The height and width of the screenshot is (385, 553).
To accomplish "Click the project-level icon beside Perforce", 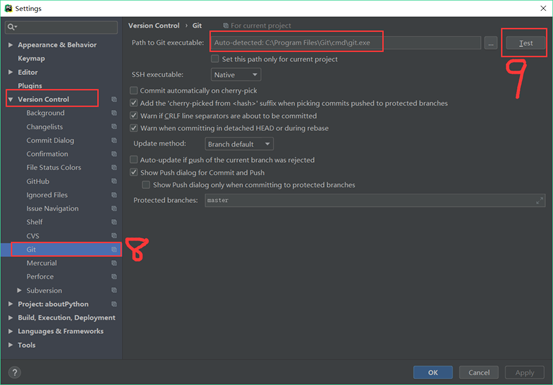I will 114,277.
